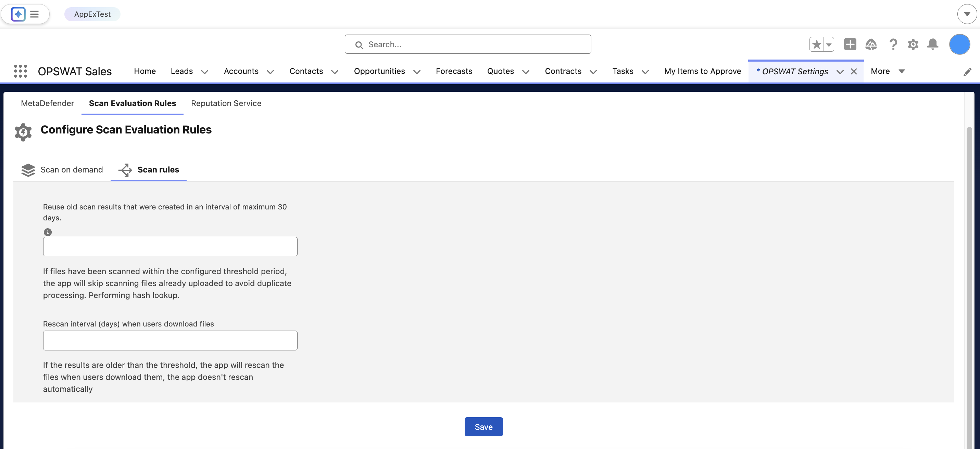
Task: Open Salesforce Trailhead guidance icon
Action: 871,44
